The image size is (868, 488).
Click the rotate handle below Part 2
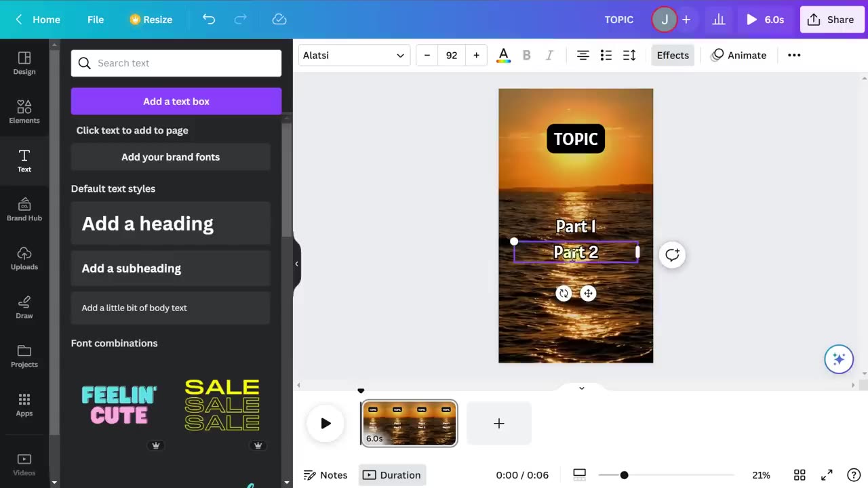[x=564, y=293]
